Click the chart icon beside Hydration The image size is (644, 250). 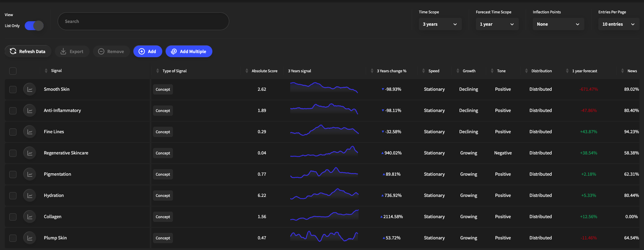click(x=30, y=196)
